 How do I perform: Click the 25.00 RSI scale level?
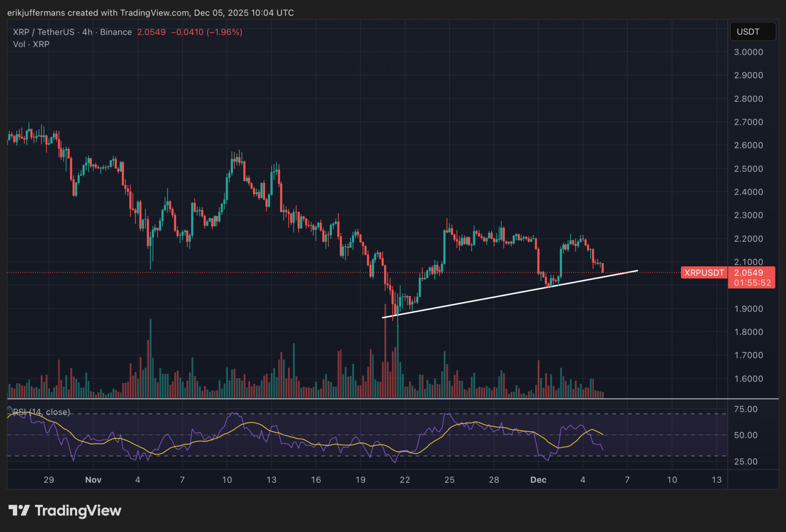click(x=745, y=462)
